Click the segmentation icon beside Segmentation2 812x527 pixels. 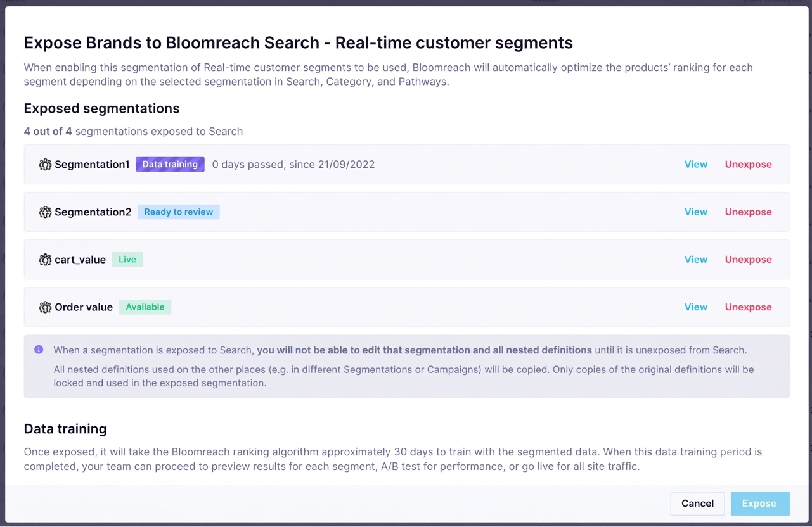(45, 212)
